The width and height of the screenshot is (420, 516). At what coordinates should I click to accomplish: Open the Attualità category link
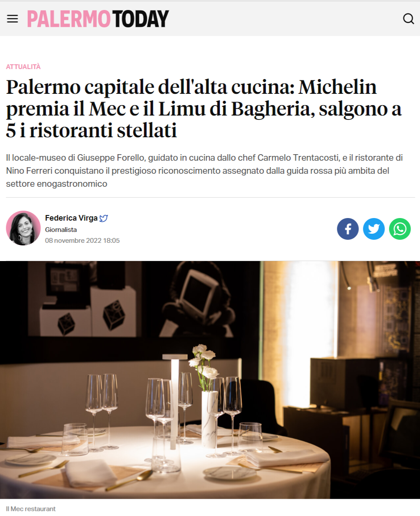tap(23, 67)
